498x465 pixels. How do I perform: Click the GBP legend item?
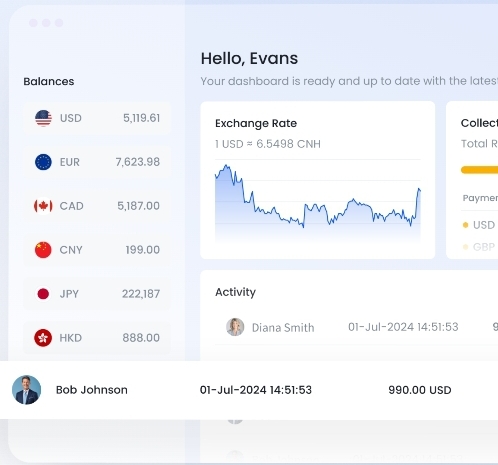coord(479,247)
